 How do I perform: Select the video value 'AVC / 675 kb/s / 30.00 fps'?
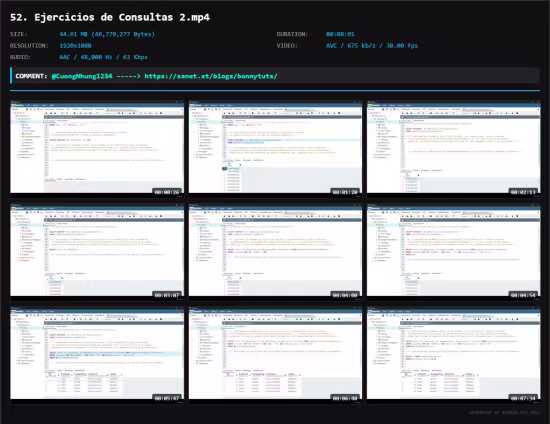click(372, 46)
